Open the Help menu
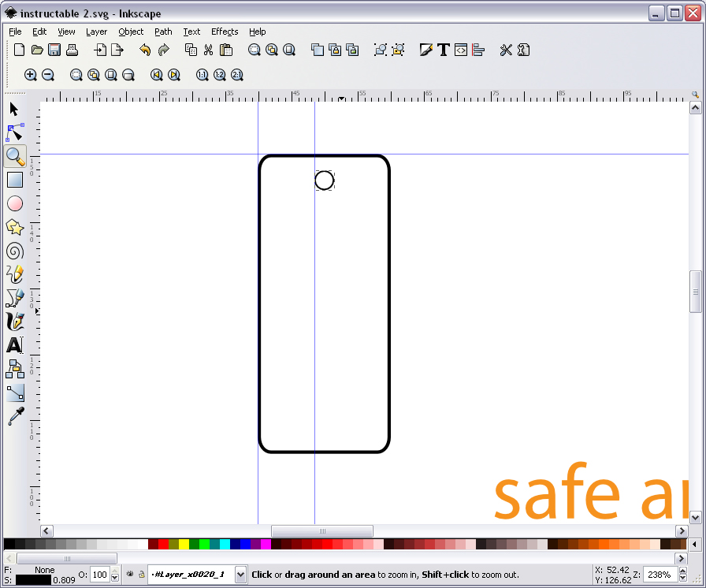The height and width of the screenshot is (588, 706). 257,32
